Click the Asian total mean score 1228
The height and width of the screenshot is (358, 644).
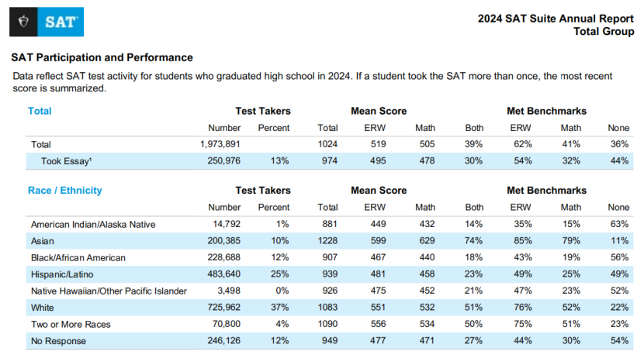pos(329,240)
